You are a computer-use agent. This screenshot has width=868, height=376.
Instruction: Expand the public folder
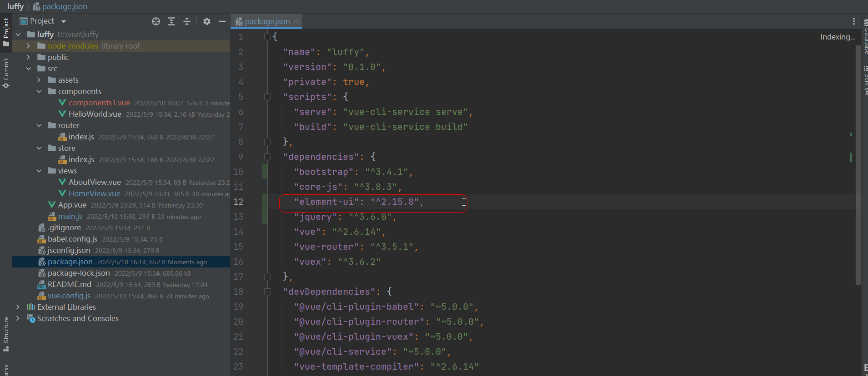point(28,57)
